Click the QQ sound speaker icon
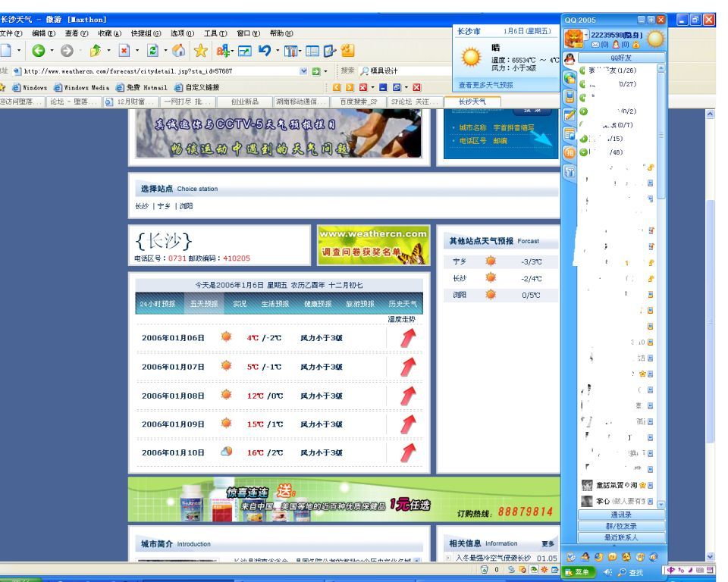This screenshot has height=582, width=728. (x=608, y=571)
